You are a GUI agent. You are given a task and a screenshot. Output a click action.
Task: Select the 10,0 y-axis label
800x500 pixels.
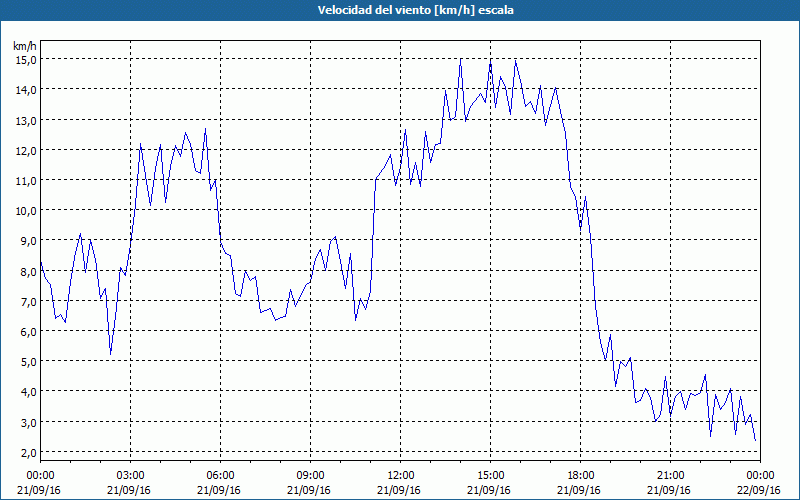(x=25, y=211)
